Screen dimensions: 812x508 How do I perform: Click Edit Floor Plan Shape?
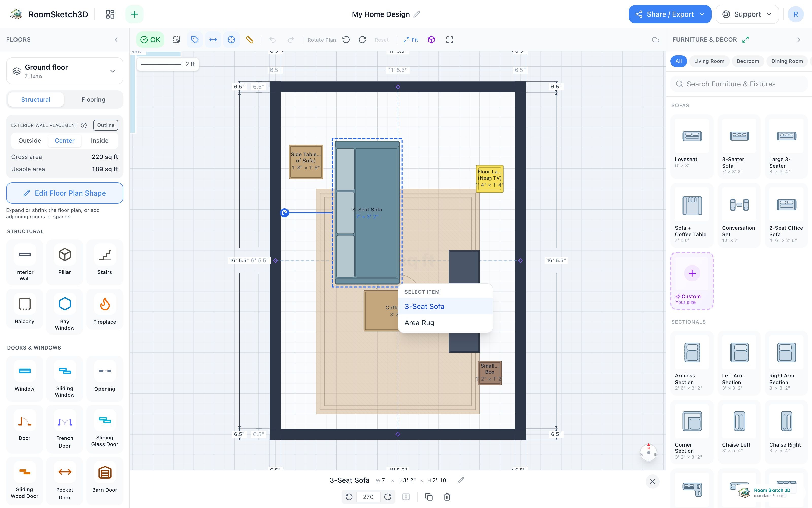click(64, 193)
